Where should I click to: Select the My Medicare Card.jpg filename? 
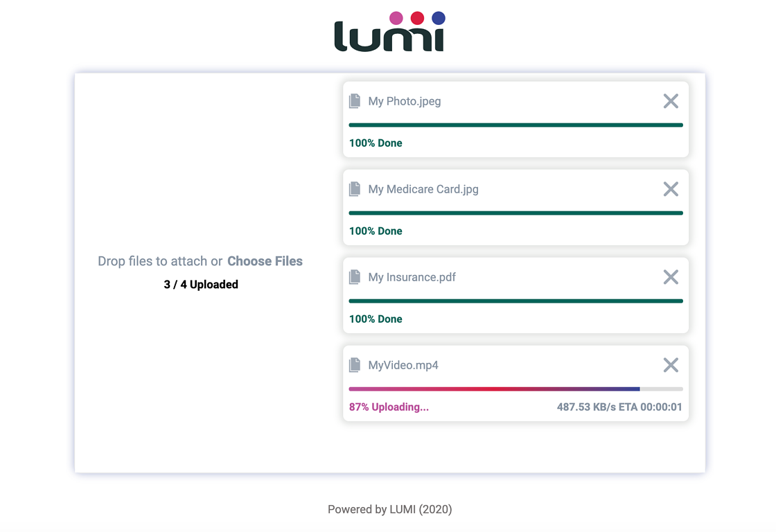[423, 190]
